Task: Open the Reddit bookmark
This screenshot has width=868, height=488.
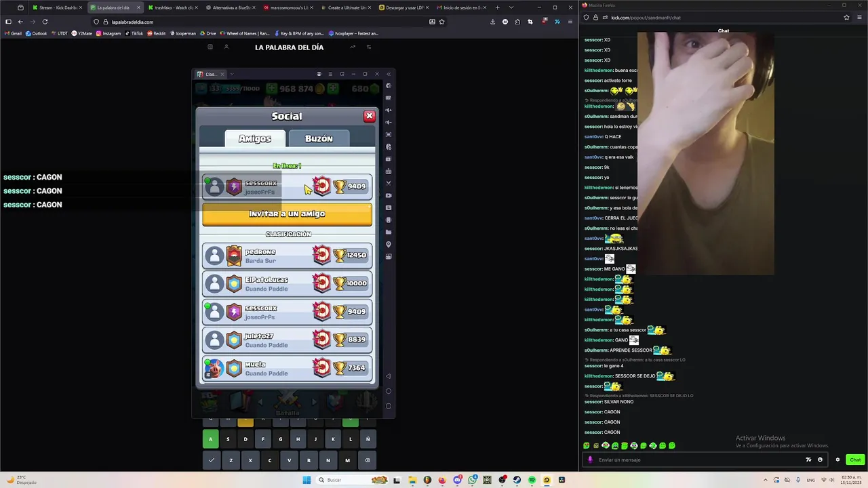Action: 157,33
